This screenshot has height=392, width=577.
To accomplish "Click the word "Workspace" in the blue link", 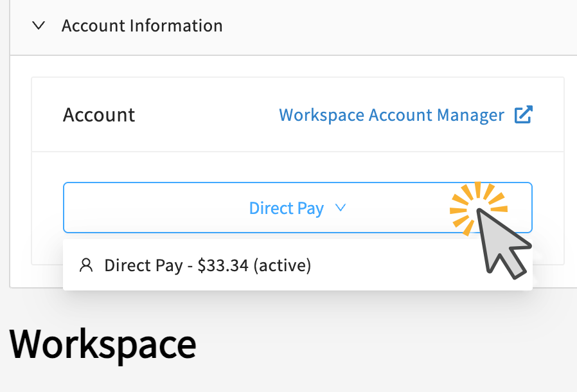I will click(x=321, y=115).
